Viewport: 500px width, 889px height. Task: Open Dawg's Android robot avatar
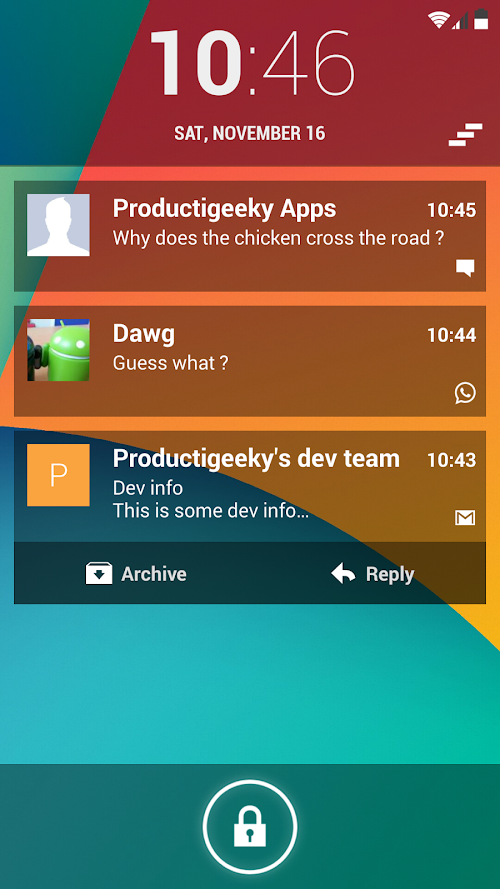tap(58, 350)
